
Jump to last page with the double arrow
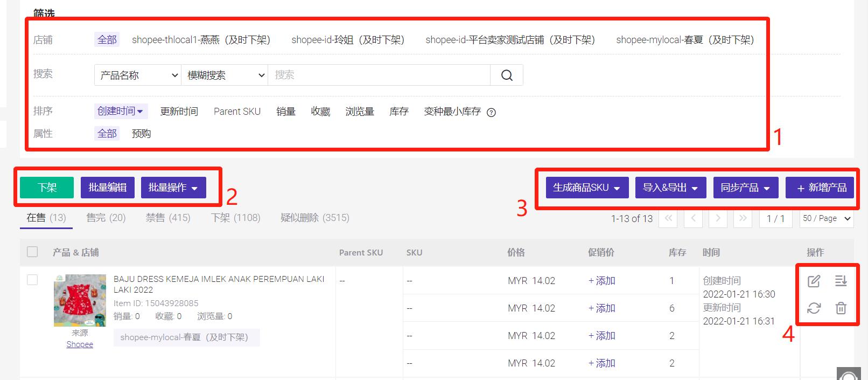(x=743, y=218)
